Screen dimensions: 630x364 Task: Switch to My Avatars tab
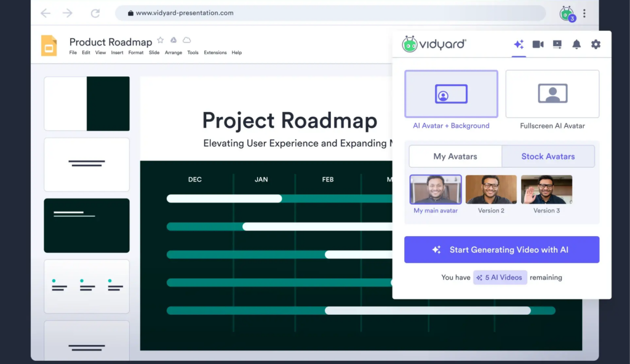455,156
